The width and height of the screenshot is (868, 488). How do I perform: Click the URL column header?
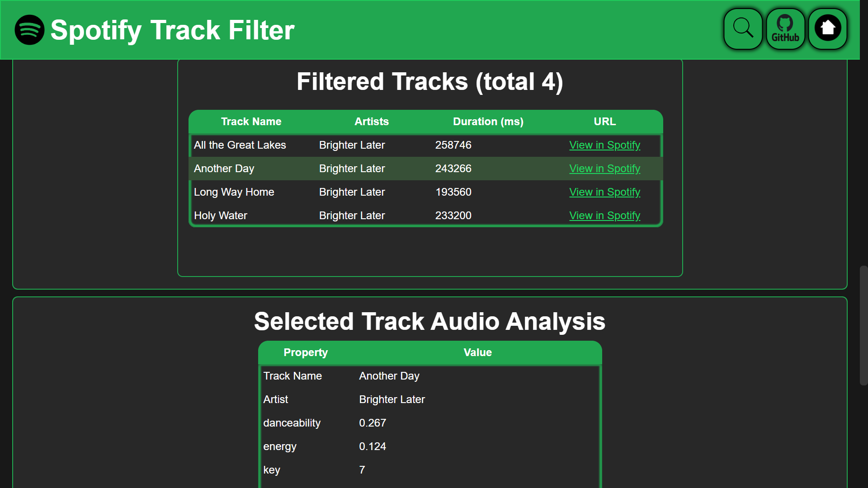tap(604, 122)
